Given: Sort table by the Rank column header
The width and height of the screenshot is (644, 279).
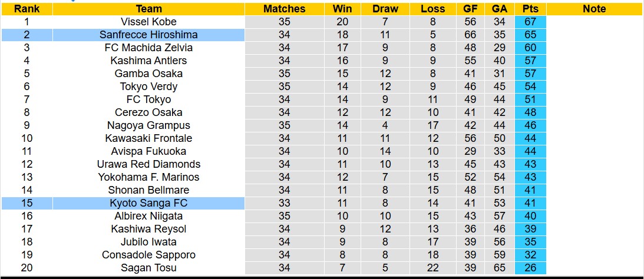Looking at the screenshot, I should pyautogui.click(x=27, y=9).
